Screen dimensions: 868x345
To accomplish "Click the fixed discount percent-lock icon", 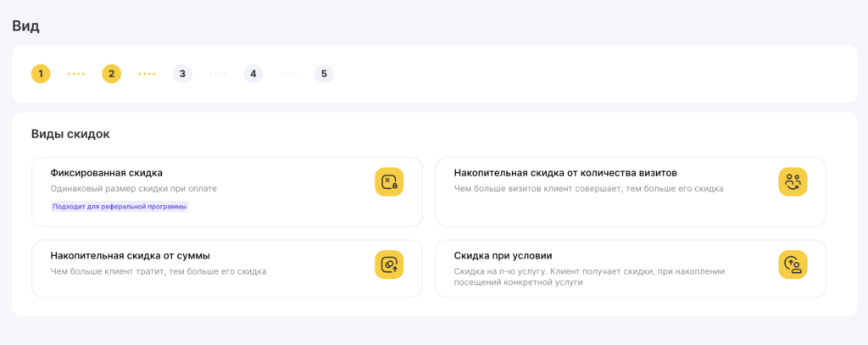I will tap(389, 181).
